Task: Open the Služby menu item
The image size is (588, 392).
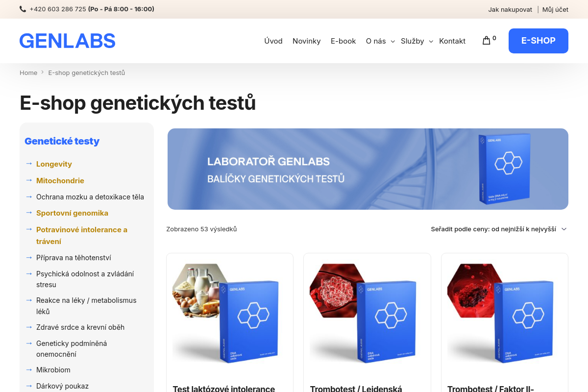Action: [x=413, y=41]
